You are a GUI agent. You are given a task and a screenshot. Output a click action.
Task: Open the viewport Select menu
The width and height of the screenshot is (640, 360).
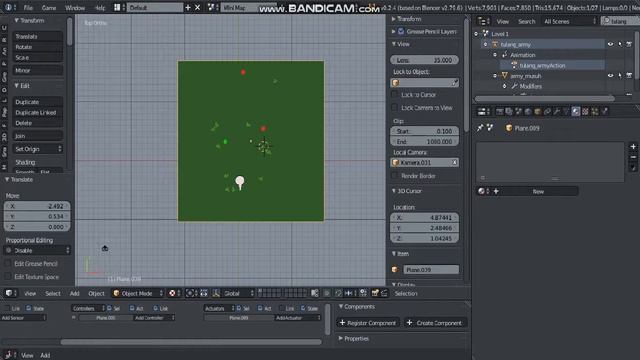[53, 293]
